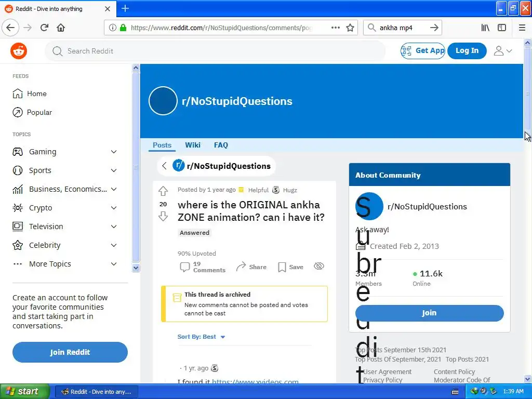Image resolution: width=532 pixels, height=399 pixels.
Task: Toggle the sidebar view icon
Action: [502, 28]
